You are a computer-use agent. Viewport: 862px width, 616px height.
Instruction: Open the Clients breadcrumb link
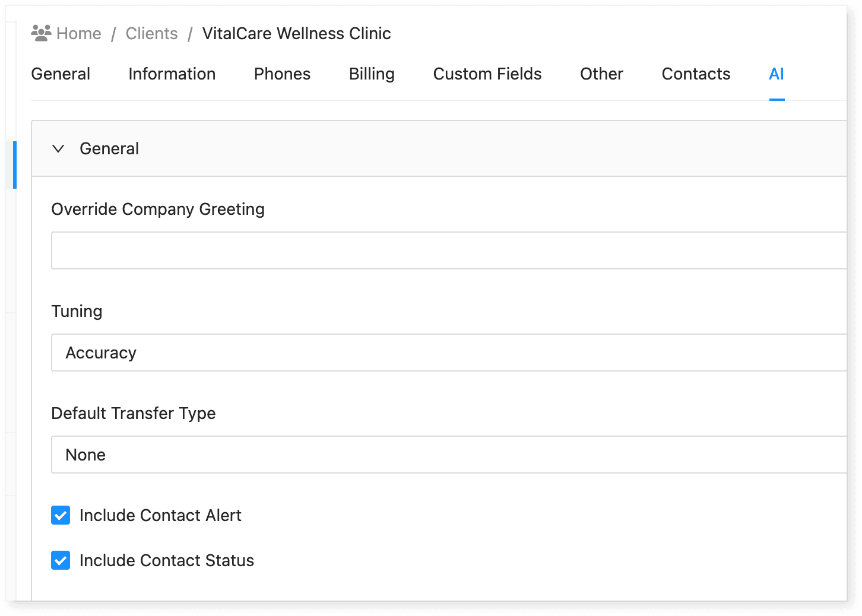[151, 33]
